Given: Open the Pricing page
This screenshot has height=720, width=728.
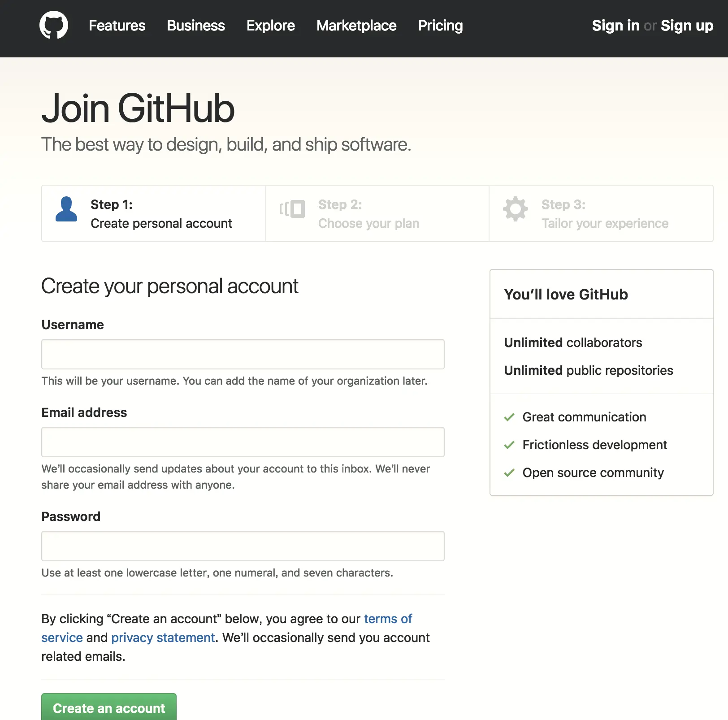Looking at the screenshot, I should click(440, 26).
